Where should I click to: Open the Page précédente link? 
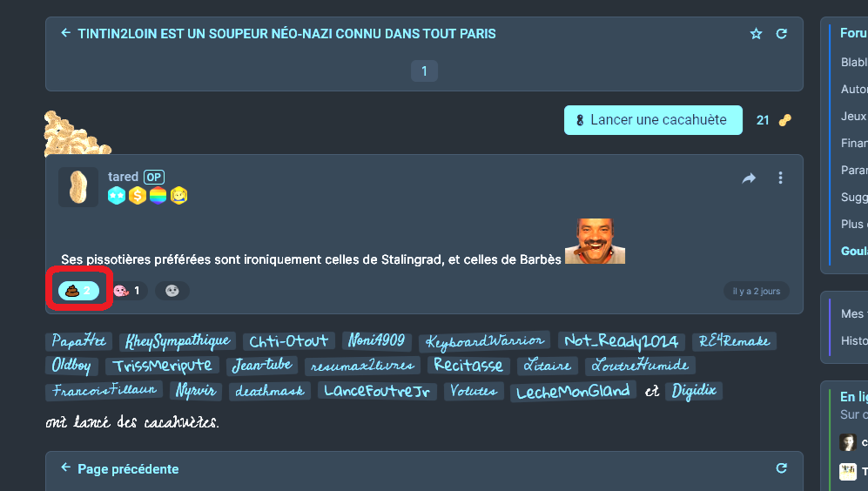[x=128, y=469]
